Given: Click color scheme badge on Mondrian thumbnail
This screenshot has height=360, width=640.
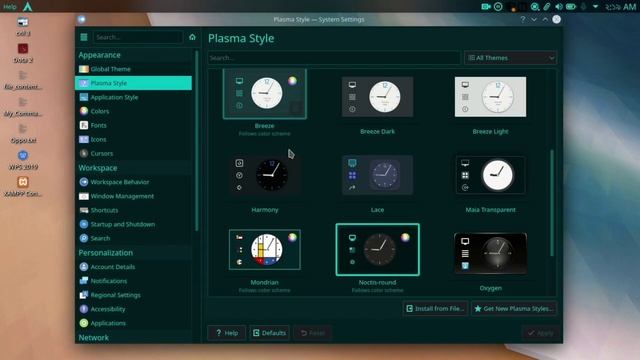Looking at the screenshot, I should (292, 237).
